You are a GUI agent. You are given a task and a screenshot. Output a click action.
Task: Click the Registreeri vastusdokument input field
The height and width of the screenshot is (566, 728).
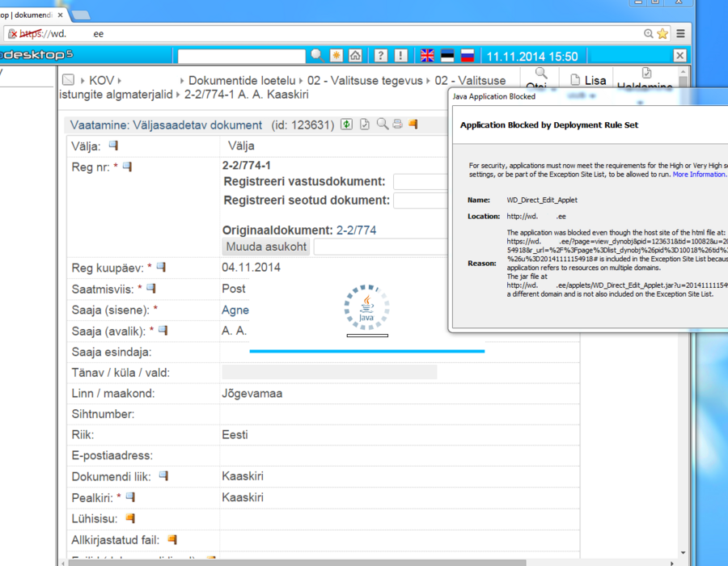421,181
